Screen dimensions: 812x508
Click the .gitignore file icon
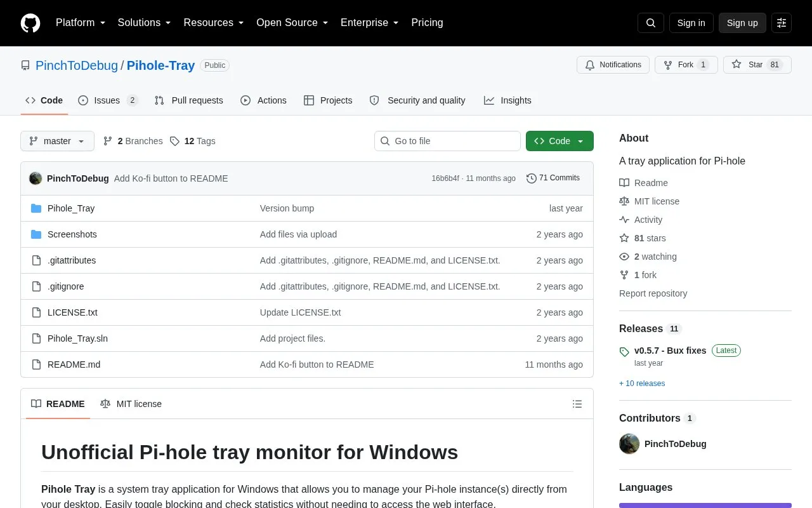(36, 286)
